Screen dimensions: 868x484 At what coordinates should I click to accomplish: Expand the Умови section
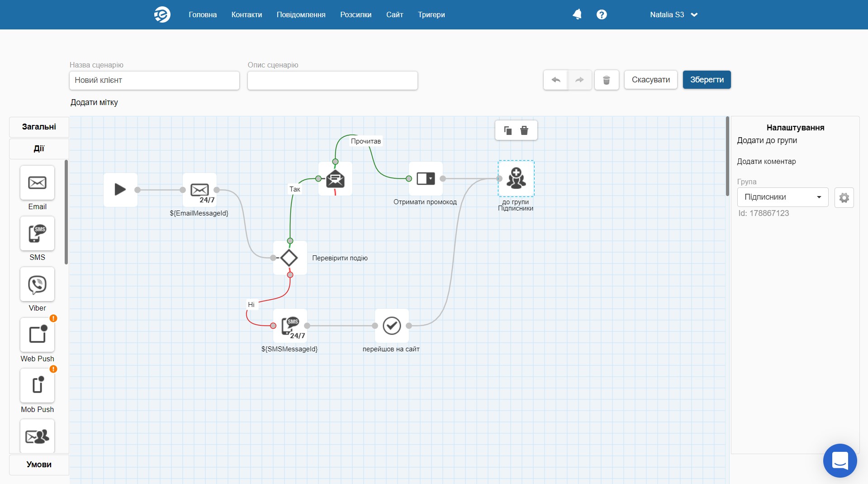pos(39,465)
